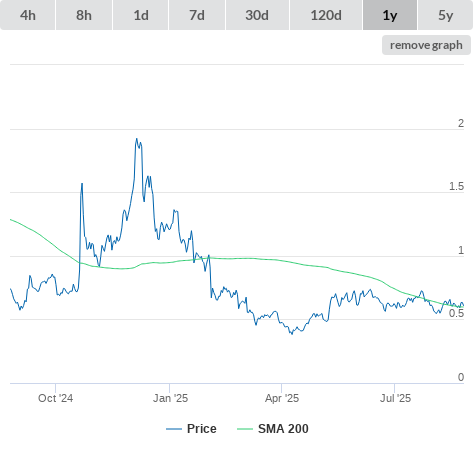Click the Jan '25 axis label
This screenshot has width=474, height=455.
click(170, 398)
